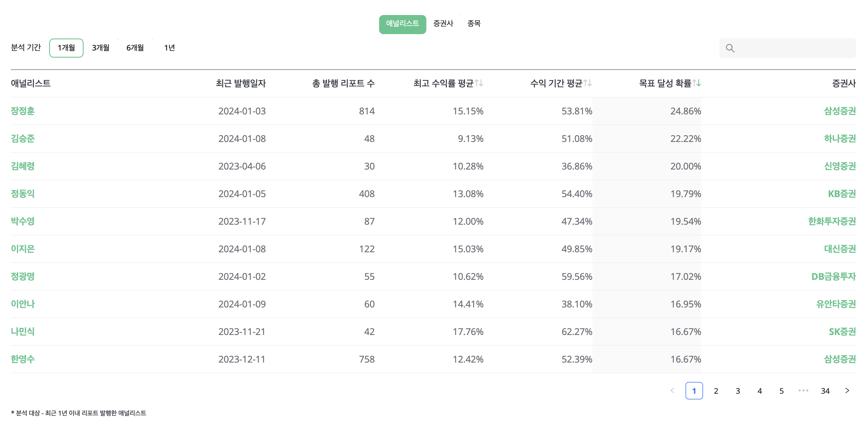Image resolution: width=868 pixels, height=427 pixels.
Task: Open 한화투자증권 brokerage link
Action: click(x=832, y=221)
